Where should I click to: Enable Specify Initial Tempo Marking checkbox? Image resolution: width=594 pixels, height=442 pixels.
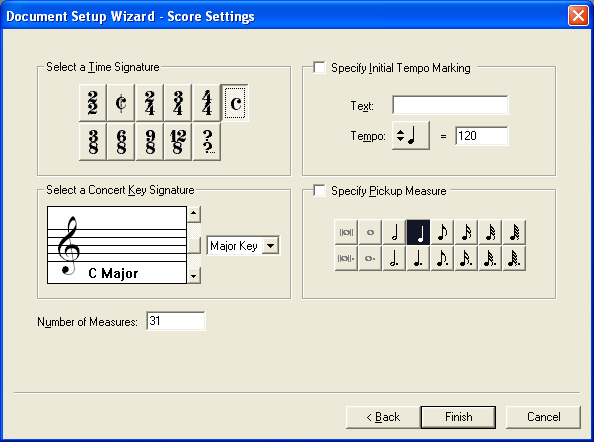pyautogui.click(x=319, y=68)
